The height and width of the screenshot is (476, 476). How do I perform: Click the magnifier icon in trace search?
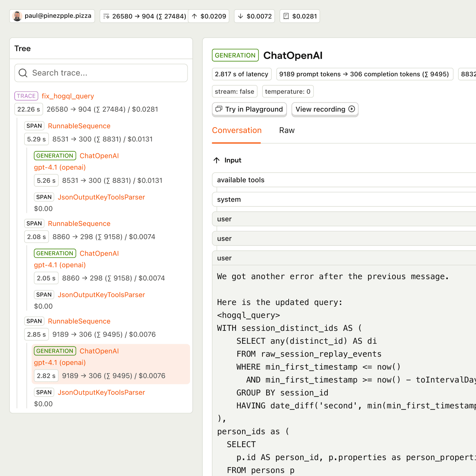[23, 73]
